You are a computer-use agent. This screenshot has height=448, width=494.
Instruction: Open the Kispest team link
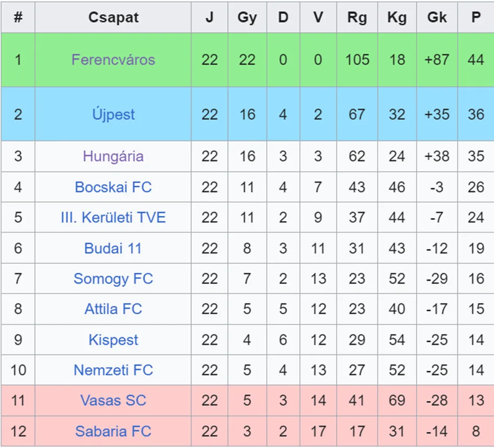[113, 340]
